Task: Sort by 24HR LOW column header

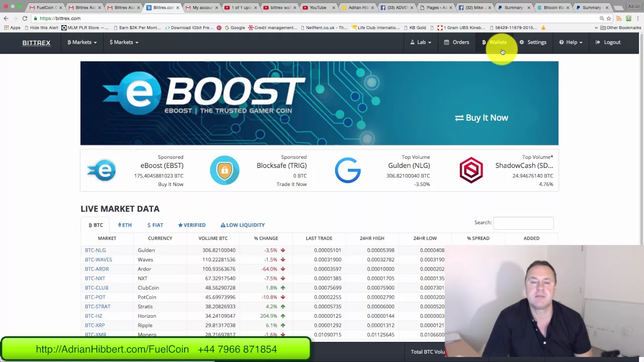Action: (425, 238)
